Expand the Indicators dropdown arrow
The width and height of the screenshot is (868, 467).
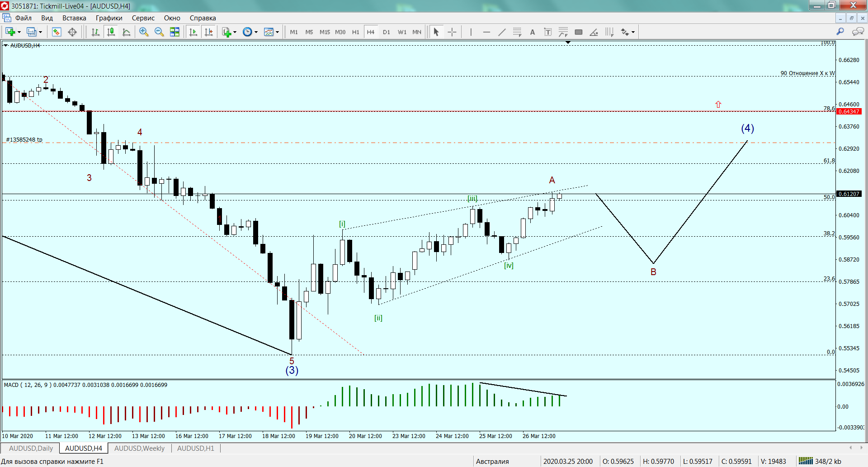[235, 32]
